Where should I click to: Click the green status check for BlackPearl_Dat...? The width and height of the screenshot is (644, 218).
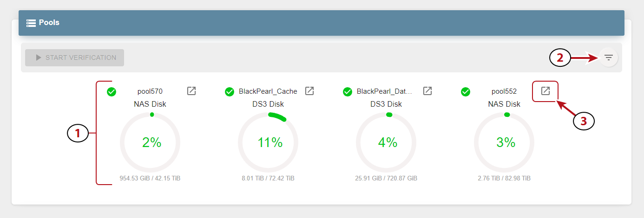[348, 92]
